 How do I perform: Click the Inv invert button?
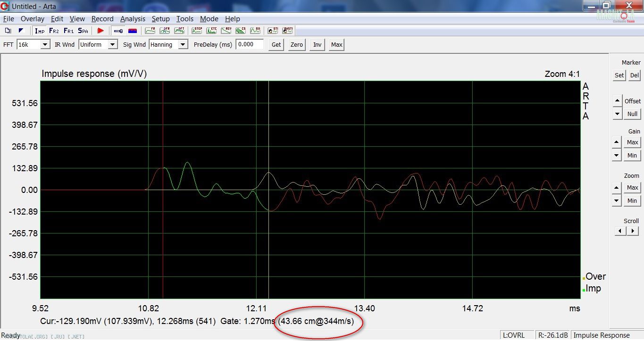coord(318,45)
